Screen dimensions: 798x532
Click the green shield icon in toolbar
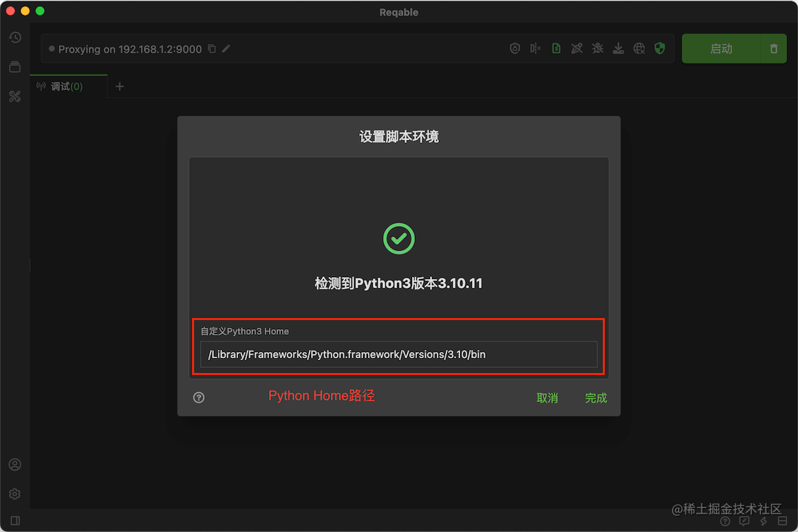point(659,48)
